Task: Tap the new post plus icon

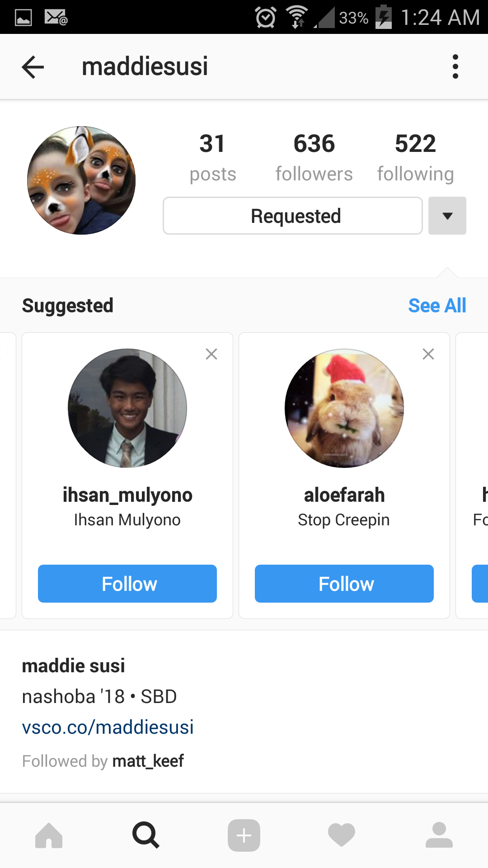Action: coord(244,835)
